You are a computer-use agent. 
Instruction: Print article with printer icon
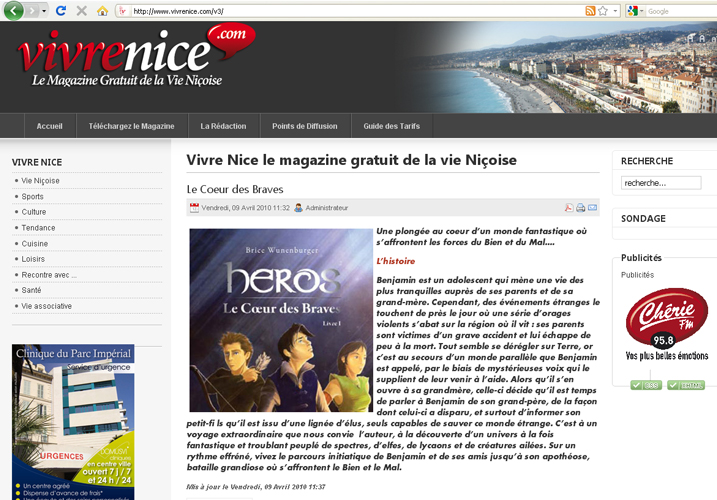tap(580, 208)
